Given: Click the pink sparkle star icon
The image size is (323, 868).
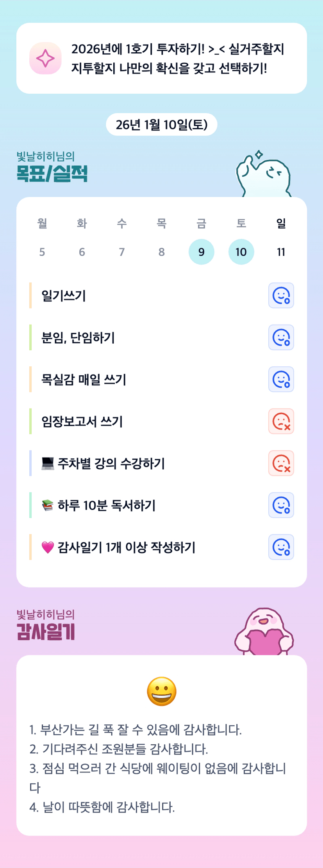Looking at the screenshot, I should tap(45, 58).
